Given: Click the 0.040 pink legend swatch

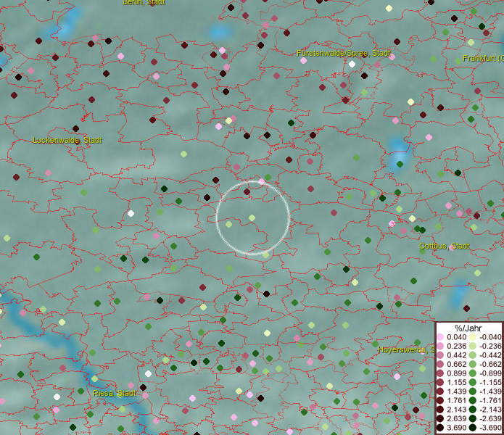Looking at the screenshot, I should (x=440, y=337).
